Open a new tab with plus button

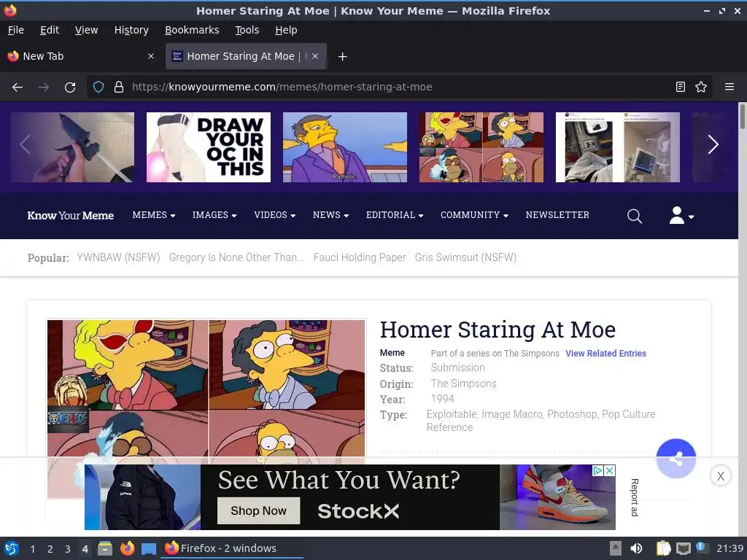coord(342,57)
